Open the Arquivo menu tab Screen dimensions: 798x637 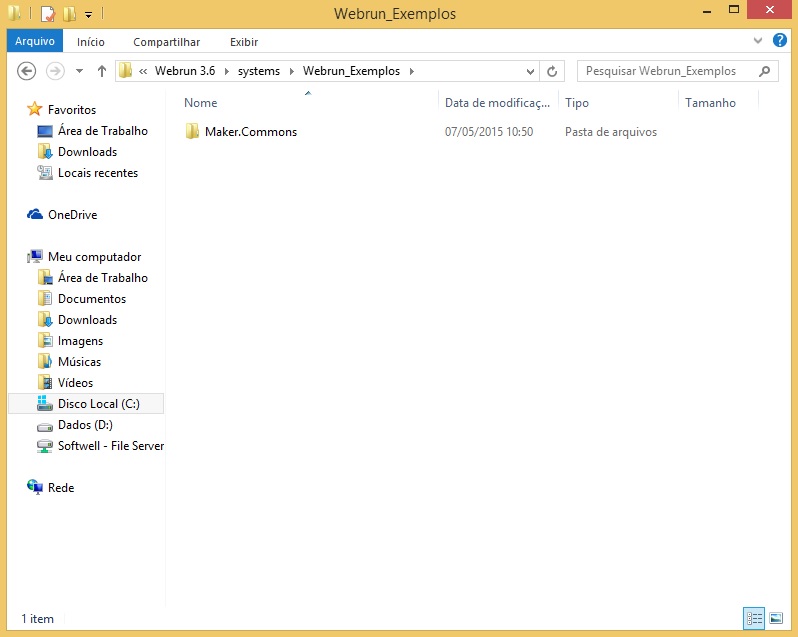(35, 41)
